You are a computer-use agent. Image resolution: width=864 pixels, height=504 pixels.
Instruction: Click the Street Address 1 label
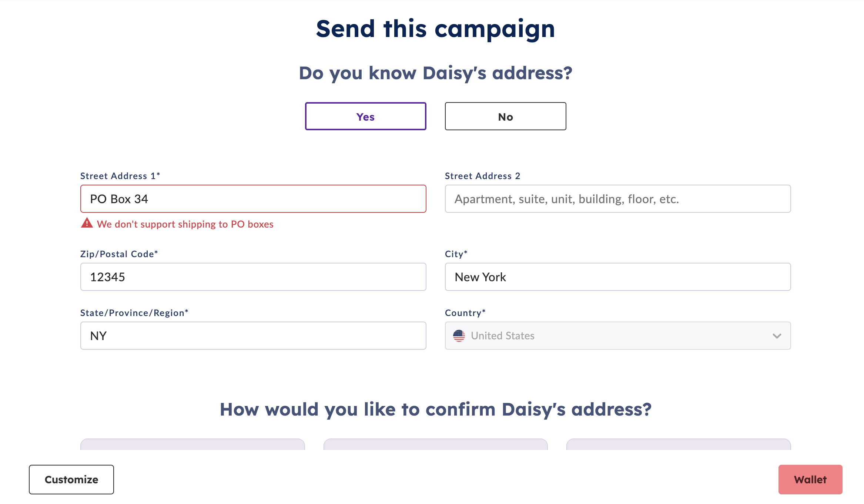click(120, 176)
